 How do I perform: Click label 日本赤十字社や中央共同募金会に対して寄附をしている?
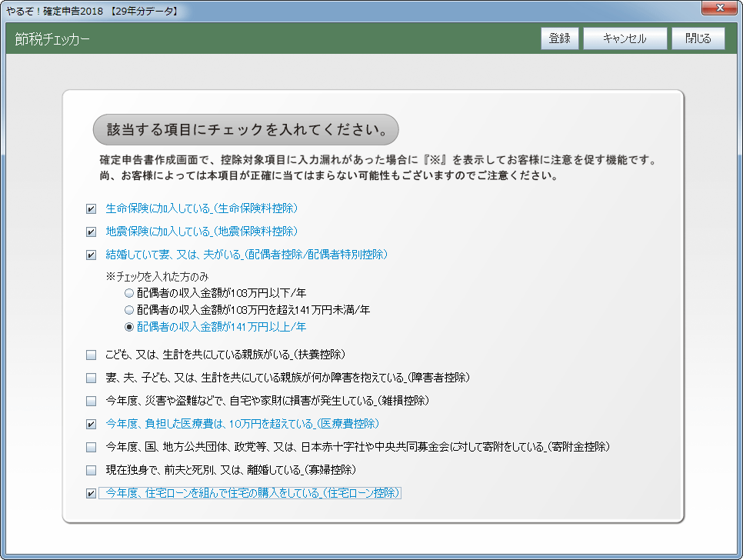point(422,447)
